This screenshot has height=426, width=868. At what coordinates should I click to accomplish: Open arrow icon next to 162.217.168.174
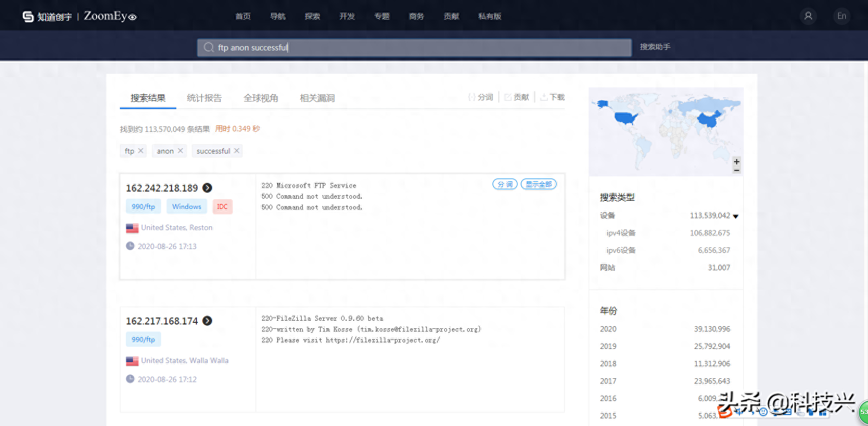pyautogui.click(x=207, y=321)
